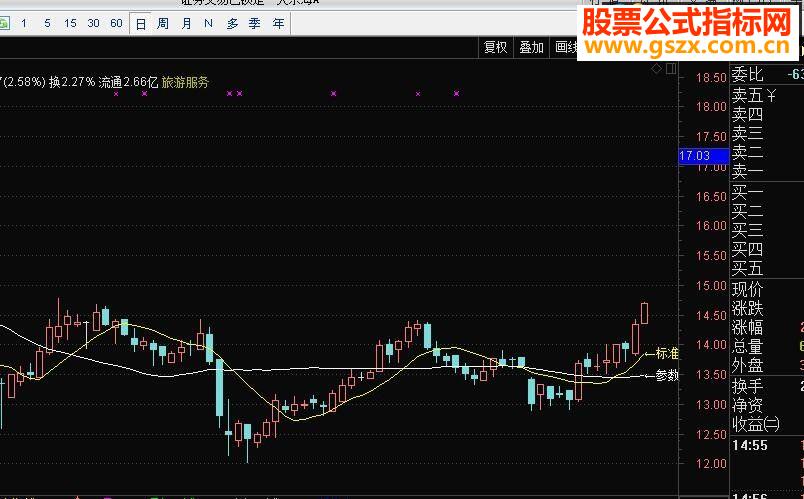Click the 总量 total volume label
The width and height of the screenshot is (804, 499).
point(748,347)
